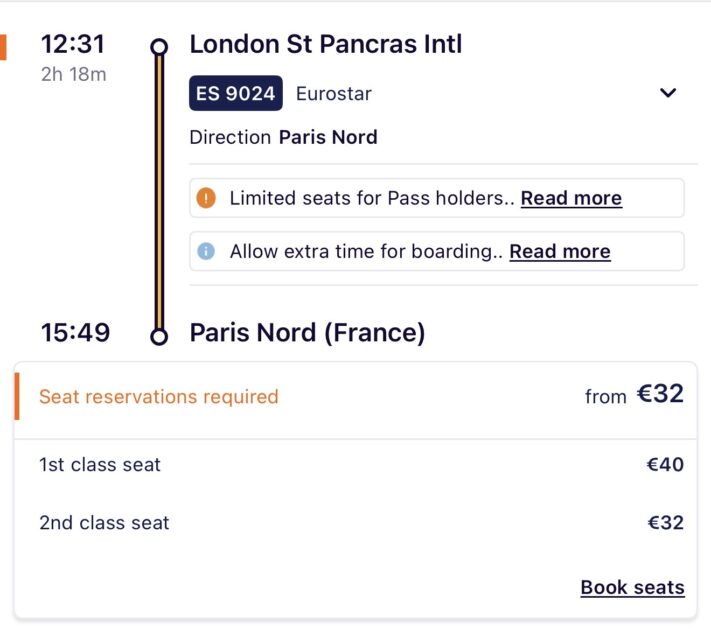711x630 pixels.
Task: Click the Limited seats for Pass holders notice
Action: coord(371,198)
